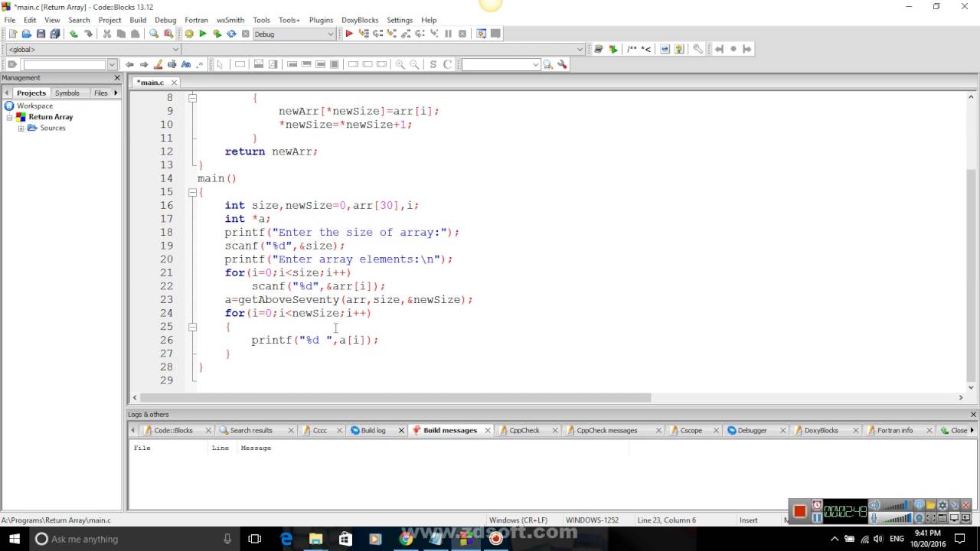980x551 pixels.
Task: Collapse the code fold at line 8
Action: [192, 98]
